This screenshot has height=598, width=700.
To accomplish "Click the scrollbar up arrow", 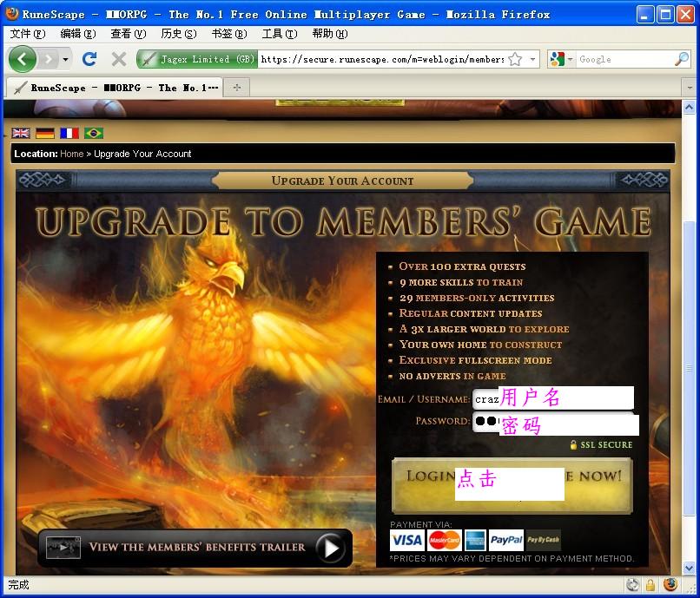I will [x=689, y=107].
